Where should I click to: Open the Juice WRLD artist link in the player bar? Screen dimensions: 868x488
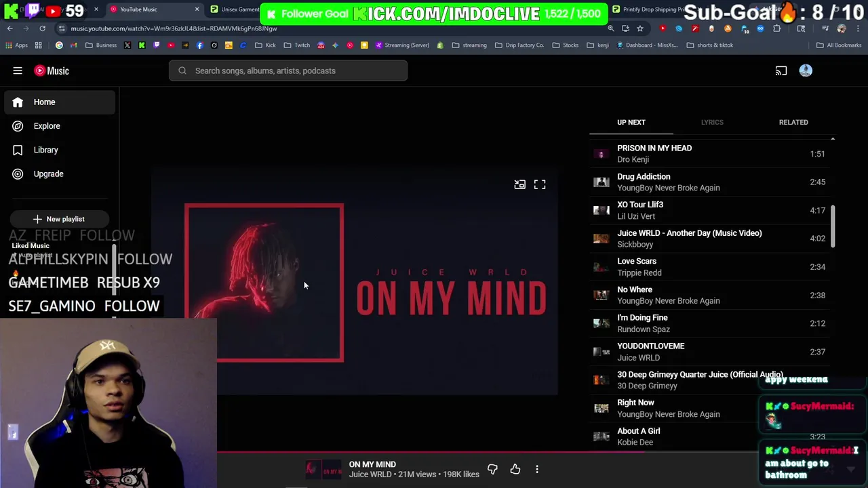(370, 474)
